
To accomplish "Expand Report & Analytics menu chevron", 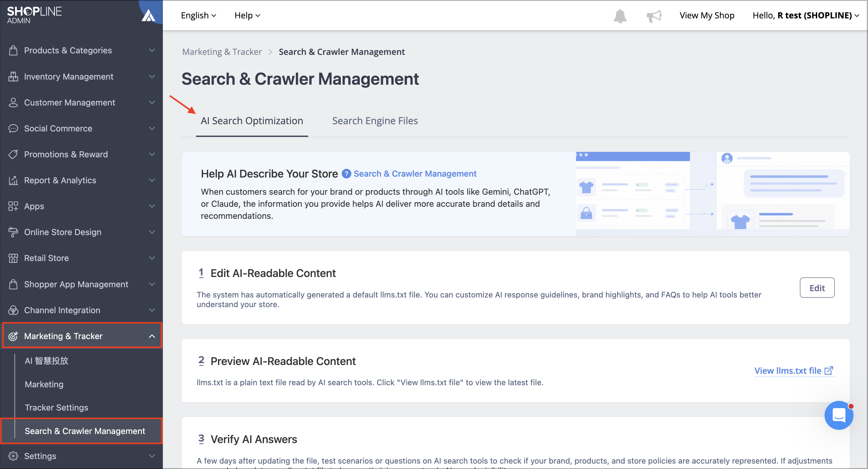I will click(x=152, y=181).
